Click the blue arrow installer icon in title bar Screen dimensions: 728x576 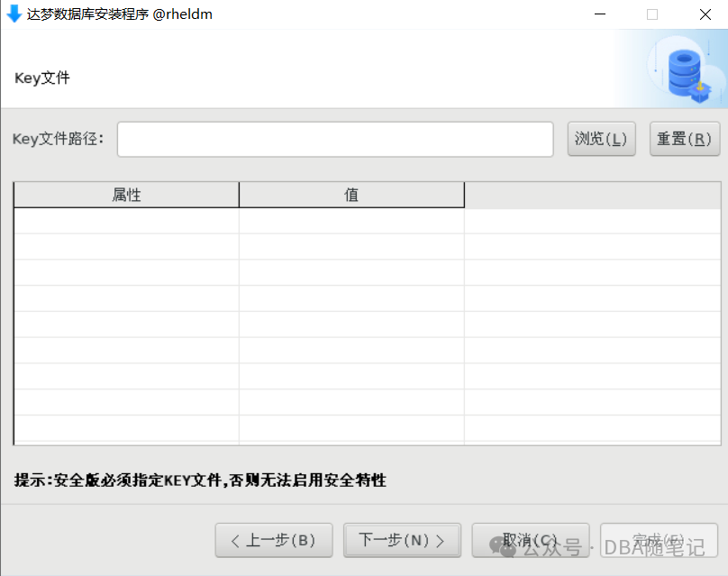[x=14, y=14]
